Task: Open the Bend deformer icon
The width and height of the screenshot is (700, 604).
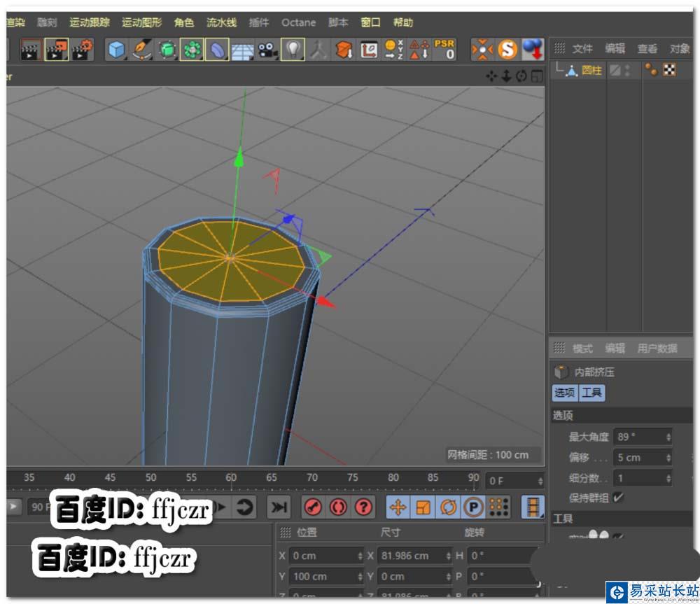Action: (217, 50)
